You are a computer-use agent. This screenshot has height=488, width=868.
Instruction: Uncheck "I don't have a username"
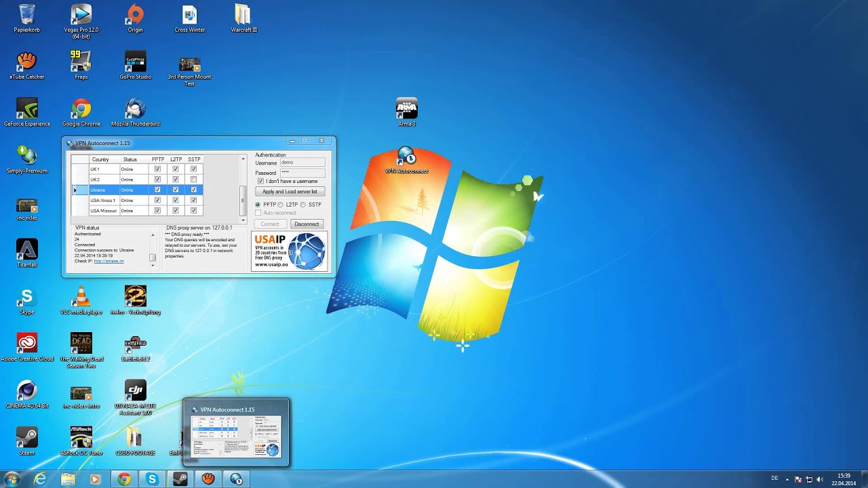pos(260,182)
